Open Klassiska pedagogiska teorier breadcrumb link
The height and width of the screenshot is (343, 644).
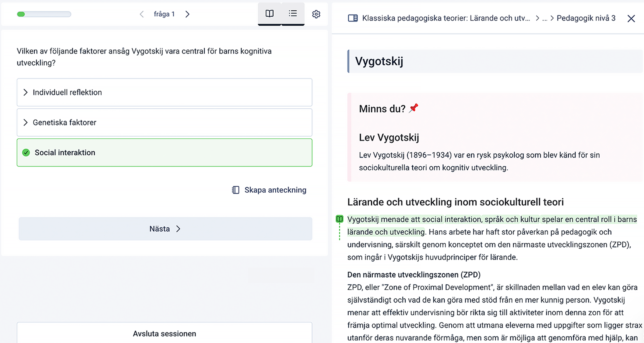(446, 18)
